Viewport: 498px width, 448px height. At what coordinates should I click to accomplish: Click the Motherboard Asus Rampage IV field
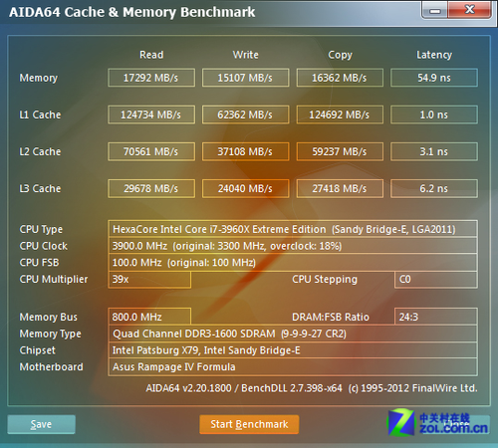pos(293,366)
